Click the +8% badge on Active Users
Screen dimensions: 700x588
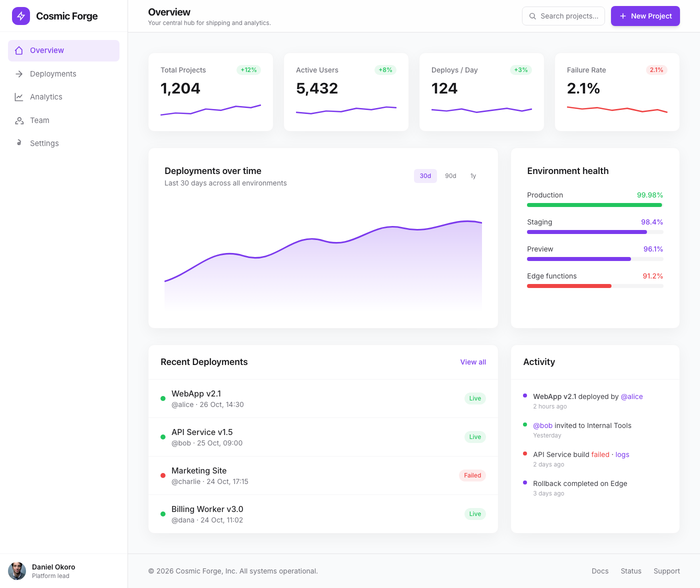click(385, 70)
